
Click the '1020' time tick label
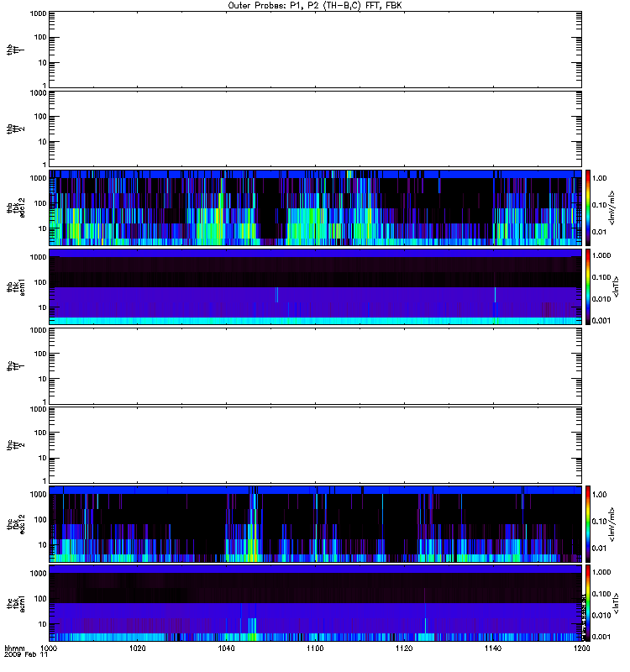(138, 648)
